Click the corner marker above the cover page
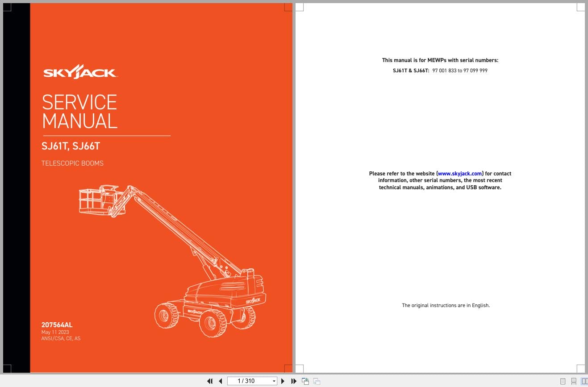 point(285,7)
